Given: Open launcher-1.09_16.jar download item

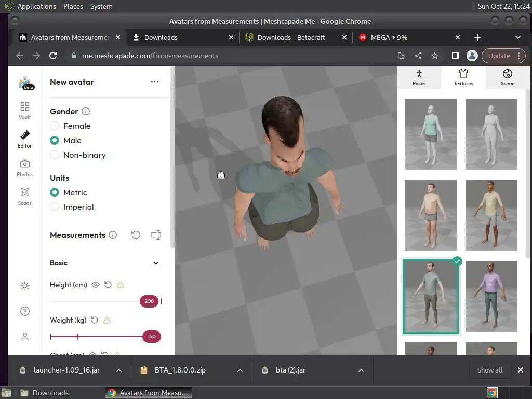Looking at the screenshot, I should 66,370.
